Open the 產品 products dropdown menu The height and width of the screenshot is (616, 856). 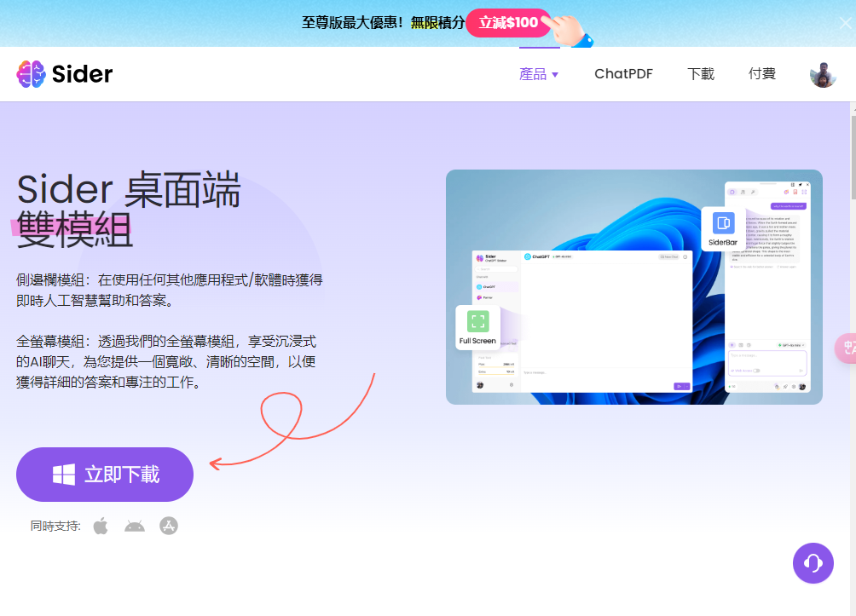(539, 74)
